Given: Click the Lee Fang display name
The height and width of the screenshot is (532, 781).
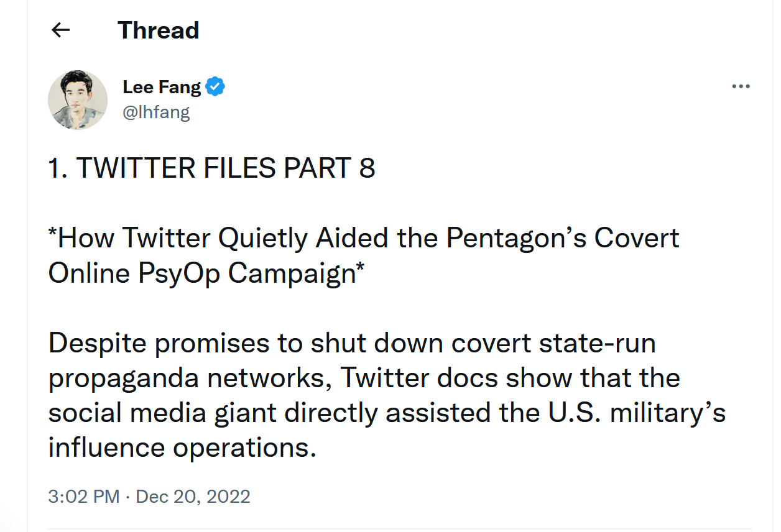Looking at the screenshot, I should [x=162, y=87].
